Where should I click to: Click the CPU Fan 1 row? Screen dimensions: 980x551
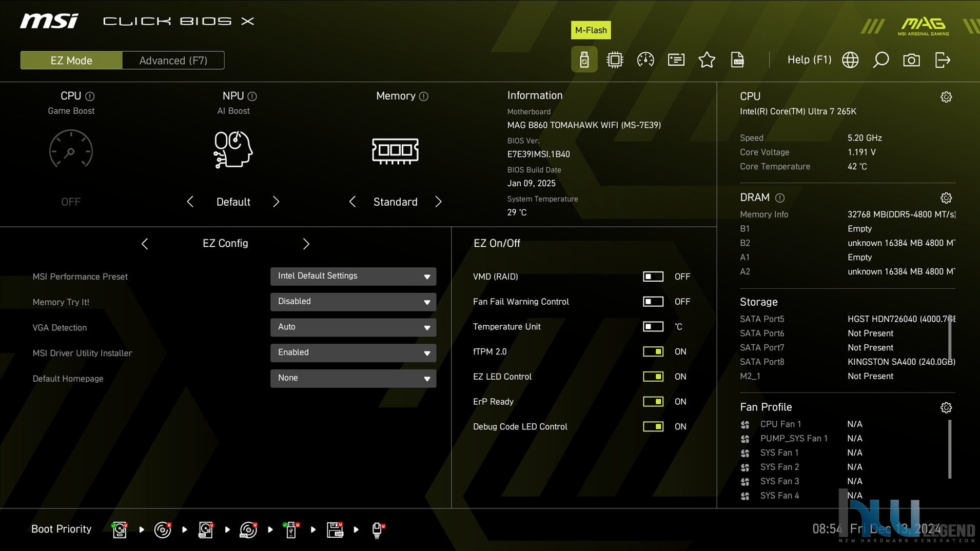(x=802, y=424)
